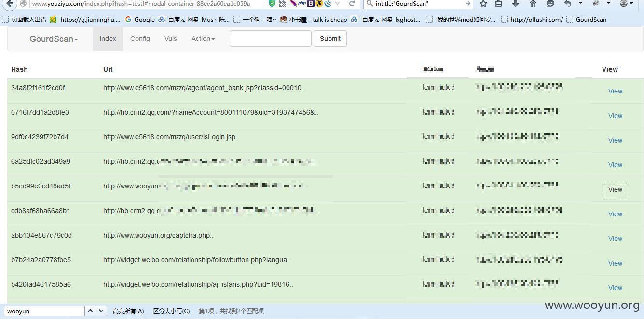Go to the browser home page icon
The height and width of the screenshot is (319, 644).
coord(533,3)
